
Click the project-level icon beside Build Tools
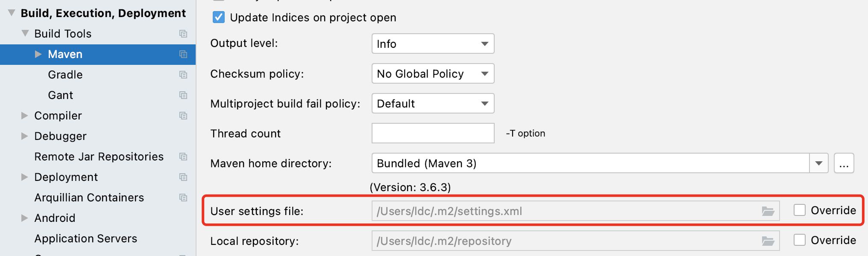click(x=183, y=34)
